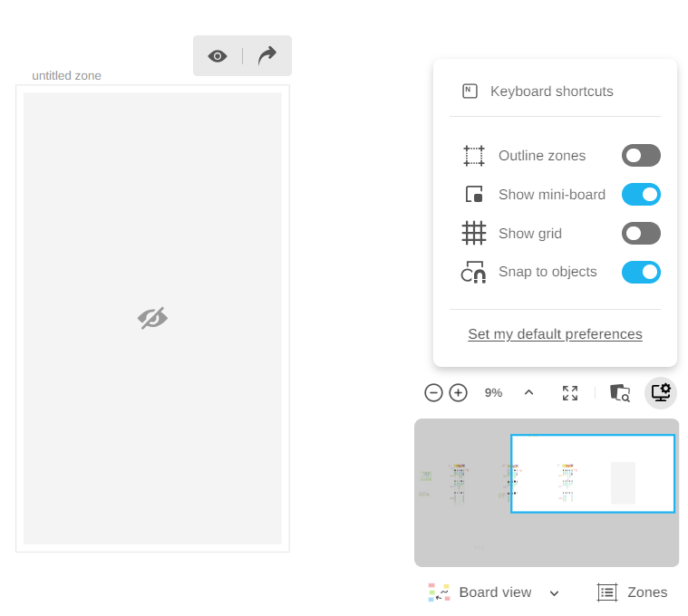Click the view settings monitor-gear icon

coord(661,392)
